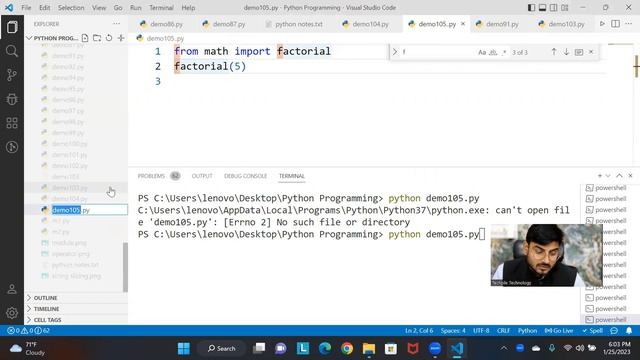Toggle Match Whole Word in find widget
This screenshot has width=640, height=360.
click(493, 52)
